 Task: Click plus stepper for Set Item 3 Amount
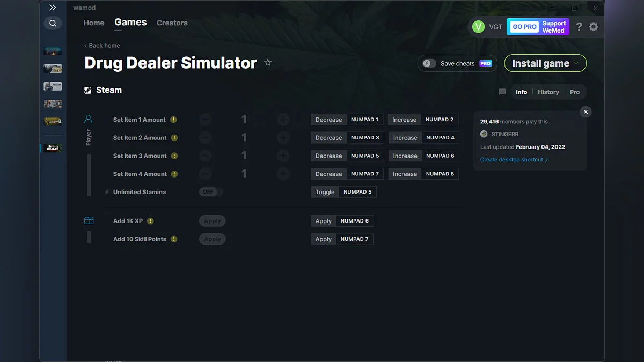point(283,156)
